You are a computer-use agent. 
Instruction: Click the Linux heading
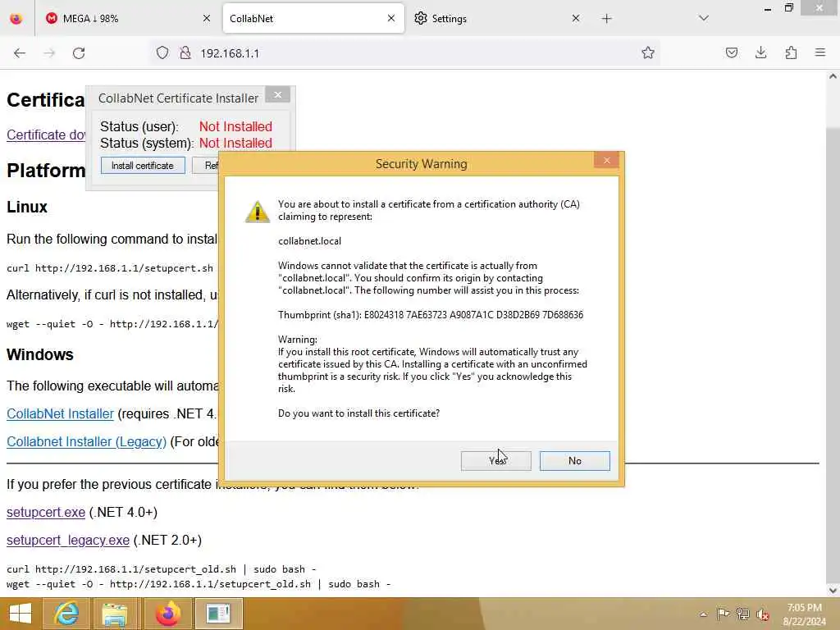pos(27,208)
